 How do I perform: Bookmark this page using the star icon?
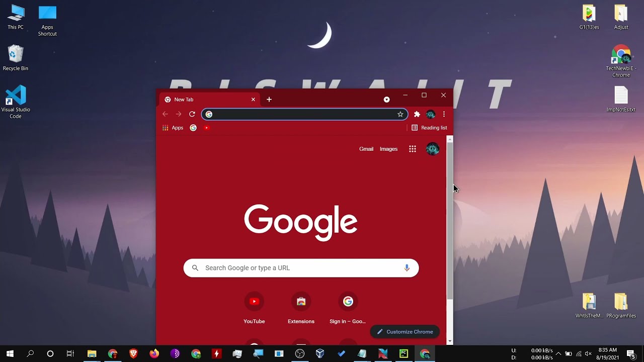point(400,114)
